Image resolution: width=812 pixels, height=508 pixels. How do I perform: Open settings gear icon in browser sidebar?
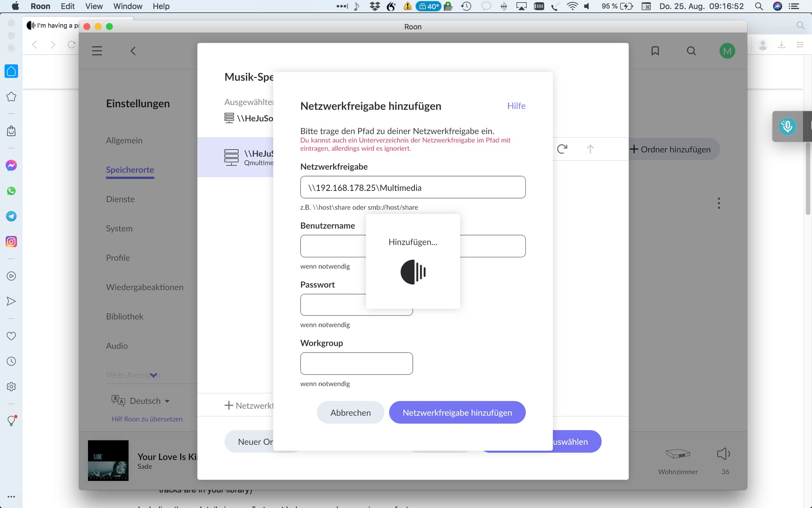point(11,387)
